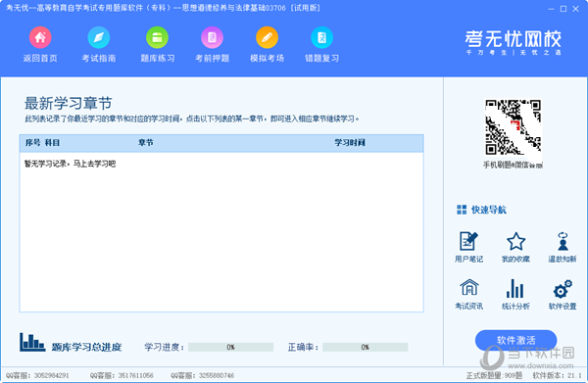Click the QR code image

[x=513, y=127]
